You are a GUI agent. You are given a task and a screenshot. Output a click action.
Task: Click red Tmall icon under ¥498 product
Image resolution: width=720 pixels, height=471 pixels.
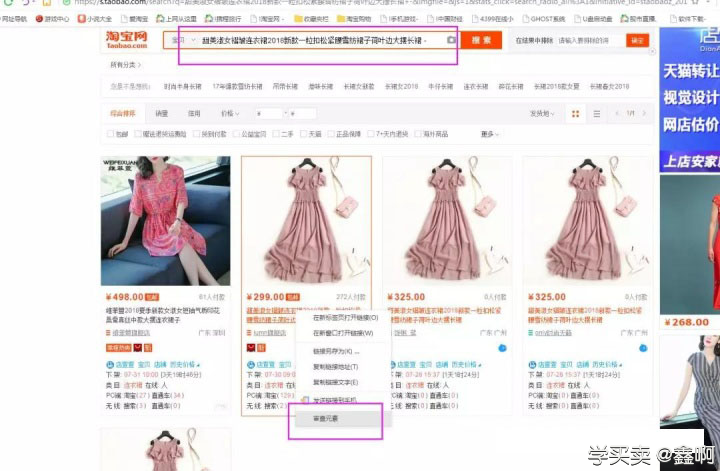[x=137, y=348]
